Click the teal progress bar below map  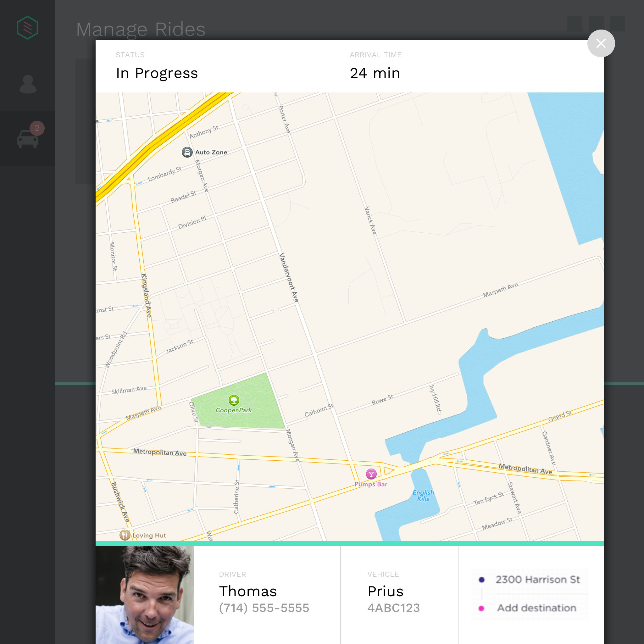(349, 543)
